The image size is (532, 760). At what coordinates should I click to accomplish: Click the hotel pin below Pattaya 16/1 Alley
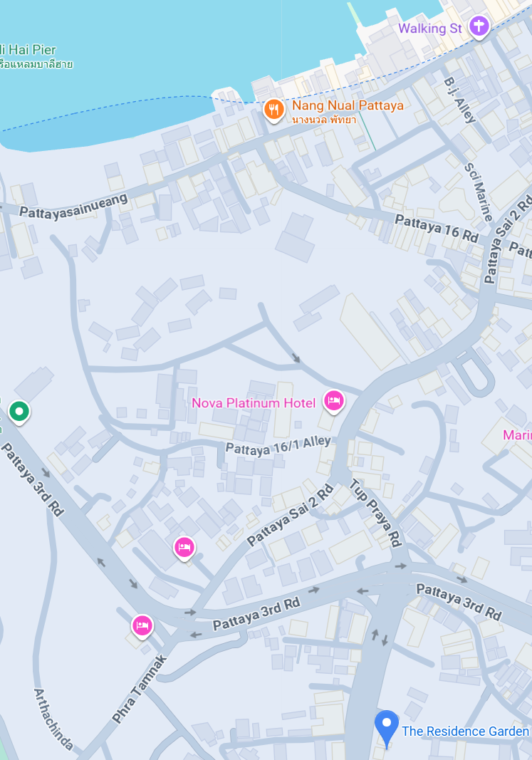(x=184, y=548)
